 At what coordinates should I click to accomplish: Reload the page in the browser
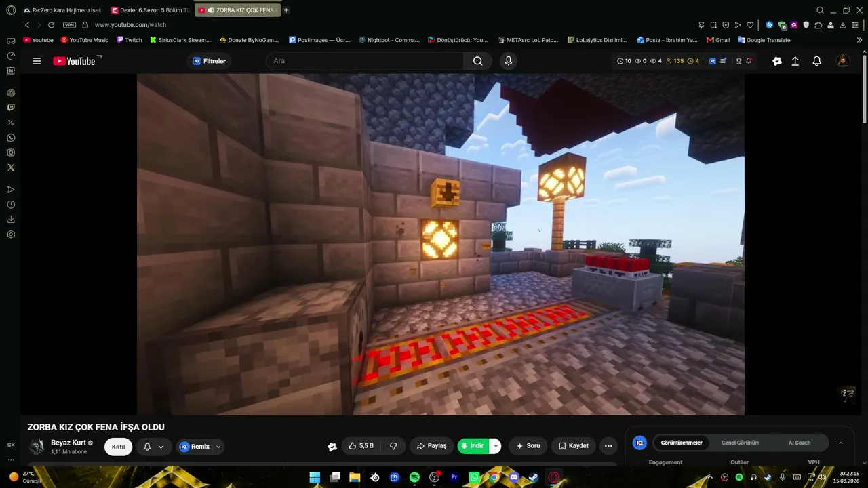[x=51, y=25]
